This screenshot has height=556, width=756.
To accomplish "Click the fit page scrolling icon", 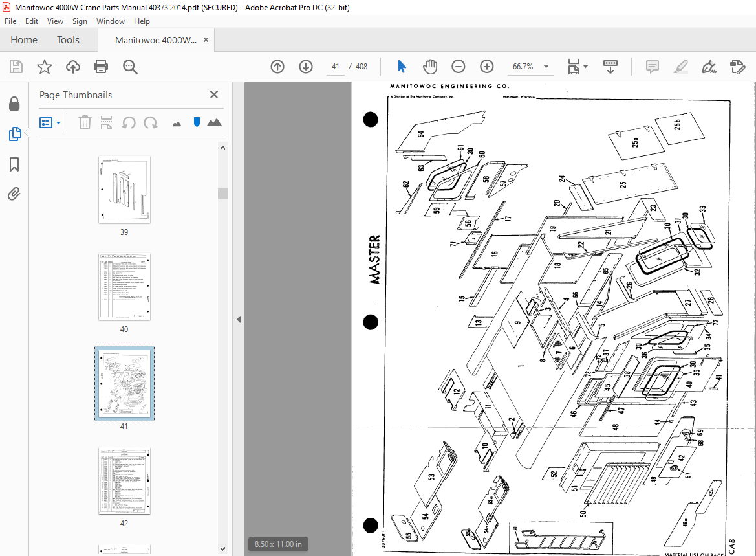I will pyautogui.click(x=574, y=67).
